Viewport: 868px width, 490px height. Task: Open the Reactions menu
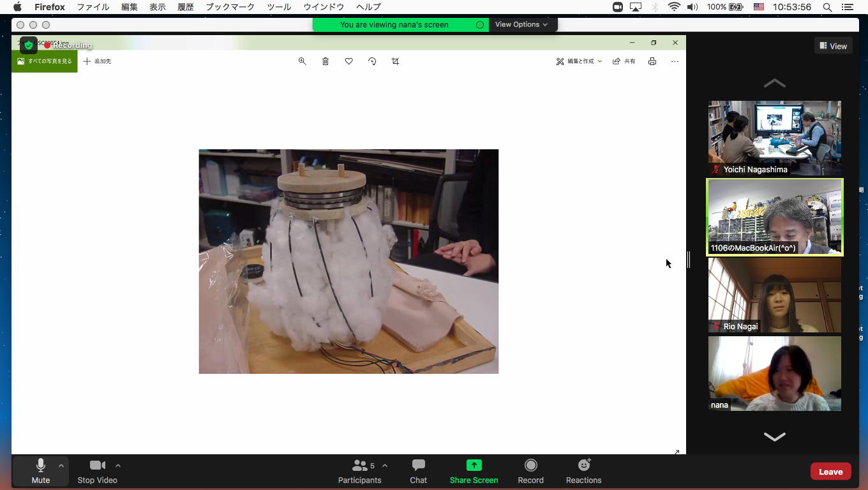[583, 471]
